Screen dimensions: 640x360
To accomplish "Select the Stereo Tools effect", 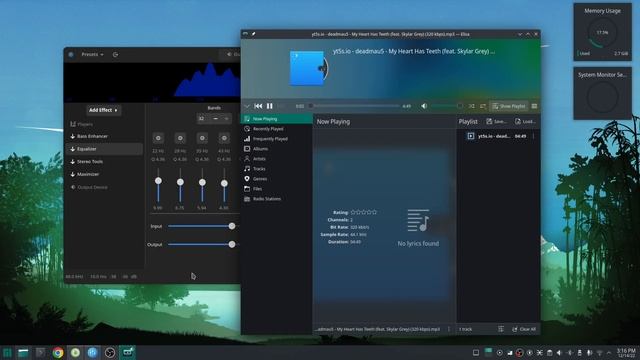I will point(104,162).
